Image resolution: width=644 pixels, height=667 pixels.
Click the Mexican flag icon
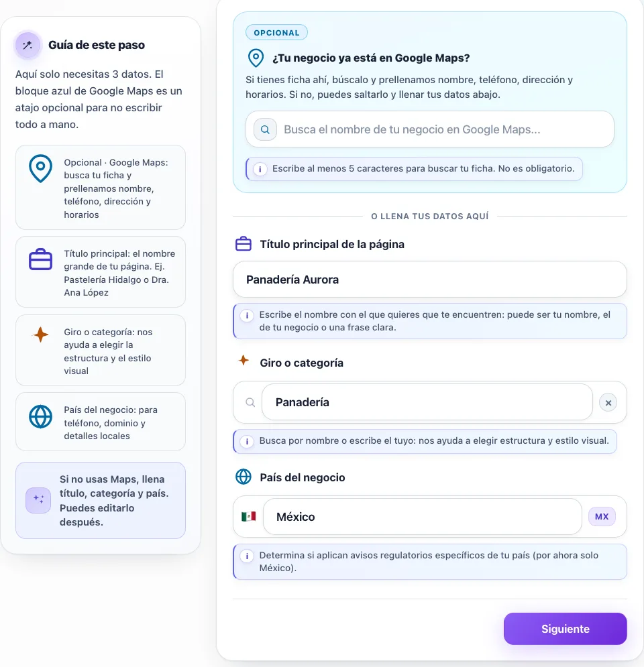249,516
